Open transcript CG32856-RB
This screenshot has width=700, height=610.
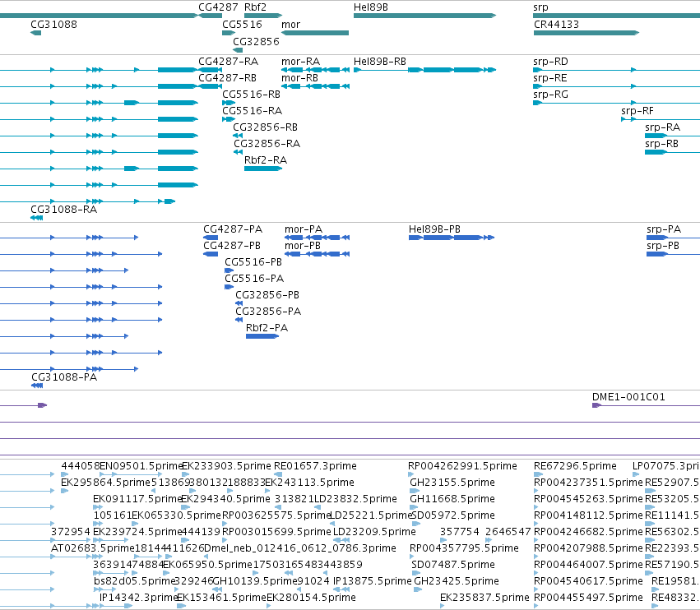click(x=265, y=127)
